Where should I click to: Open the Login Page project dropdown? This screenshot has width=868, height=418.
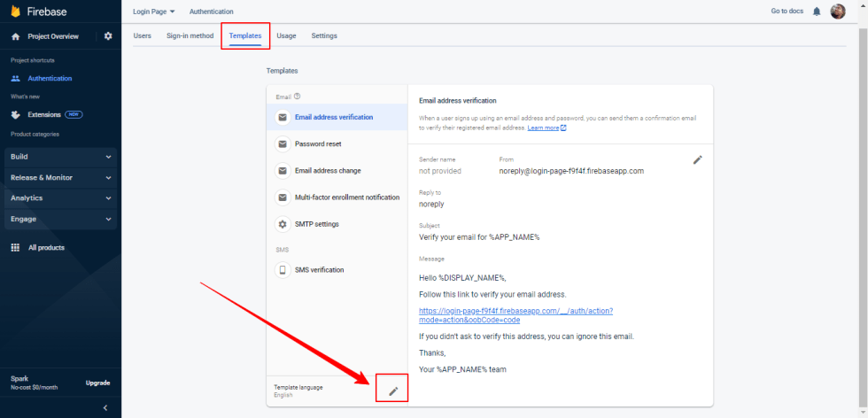[154, 12]
